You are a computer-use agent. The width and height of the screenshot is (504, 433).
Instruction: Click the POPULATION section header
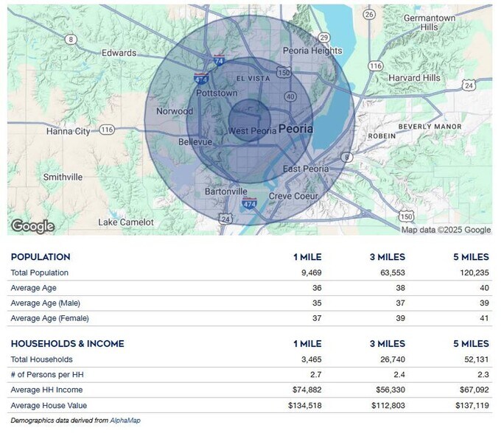coord(41,257)
